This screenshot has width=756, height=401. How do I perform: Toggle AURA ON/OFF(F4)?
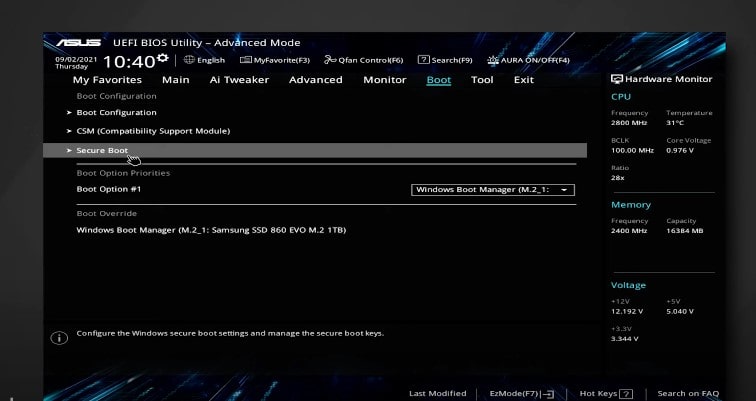(528, 60)
